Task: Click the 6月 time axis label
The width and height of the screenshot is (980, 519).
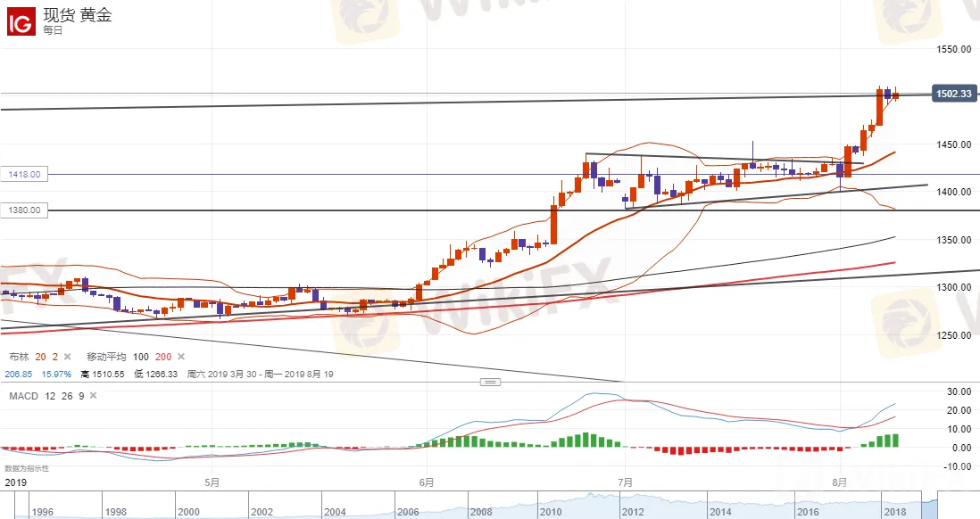Action: [x=427, y=482]
